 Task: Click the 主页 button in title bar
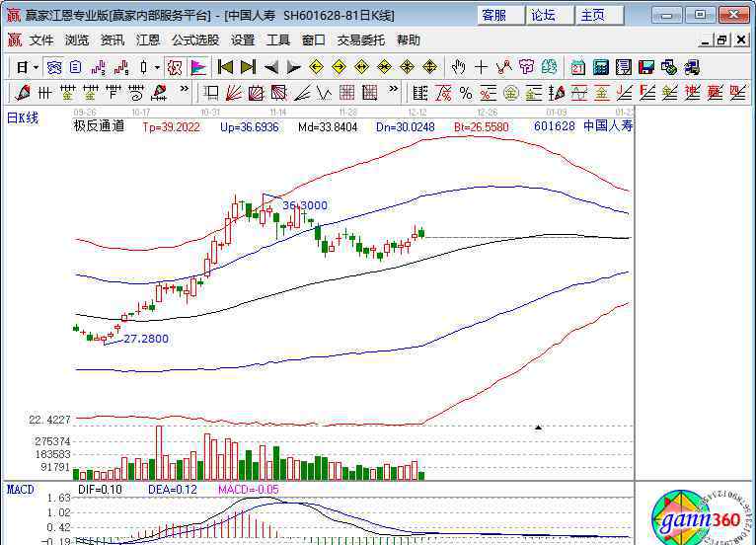click(x=599, y=16)
